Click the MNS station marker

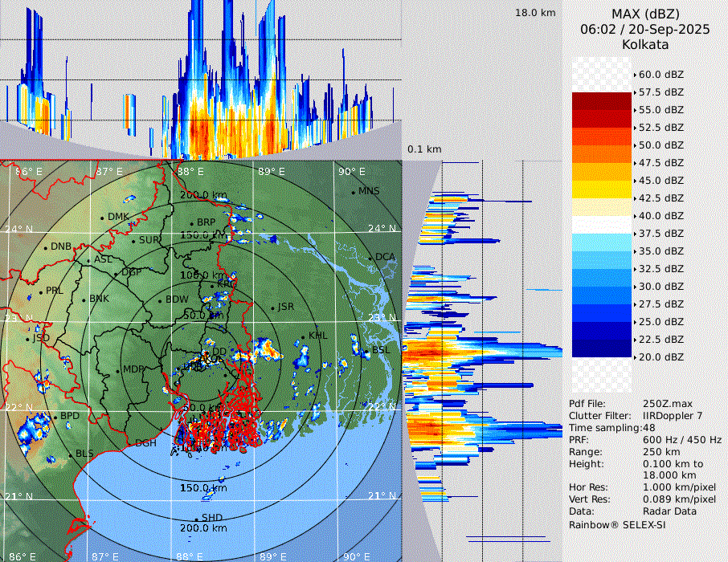353,192
